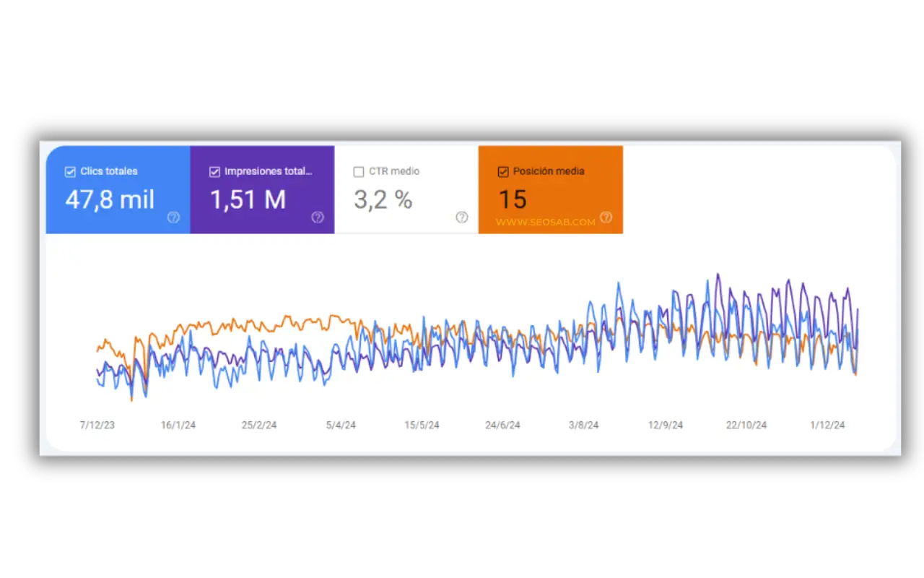Click the 12/9/24 axis date label
Screen dimensions: 924x578
(x=665, y=425)
